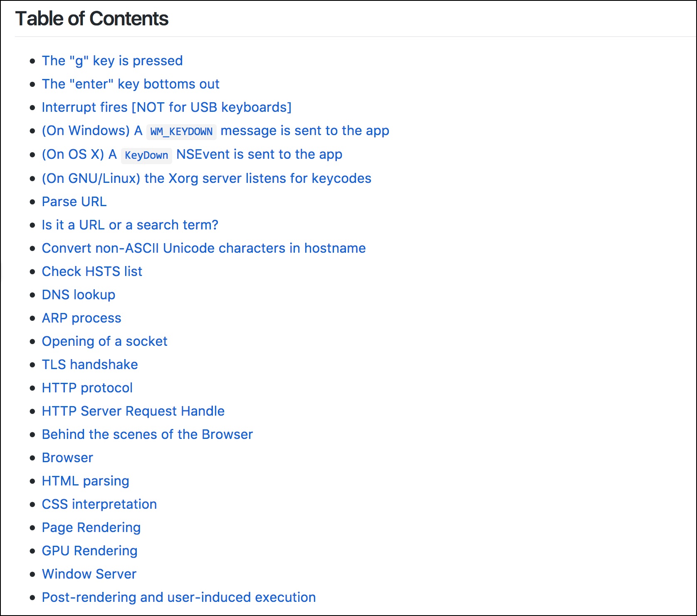Open 'The "g" key is pressed' link
The height and width of the screenshot is (616, 697).
[112, 61]
